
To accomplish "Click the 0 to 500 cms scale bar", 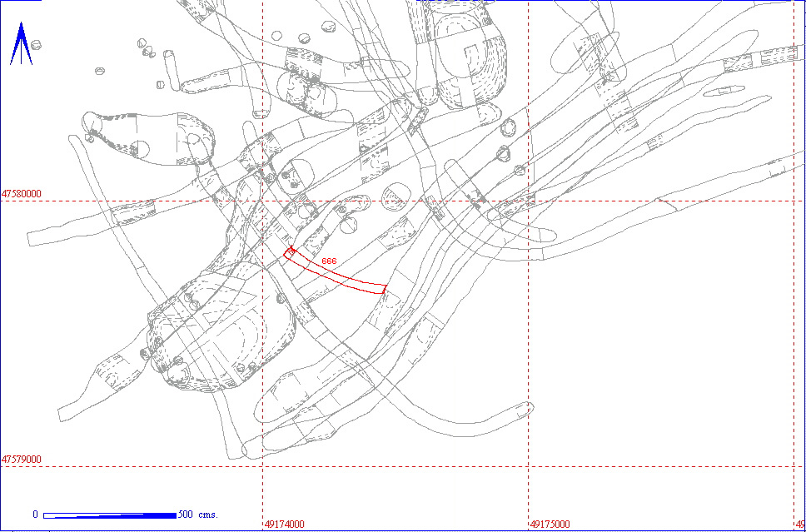I will pos(110,515).
